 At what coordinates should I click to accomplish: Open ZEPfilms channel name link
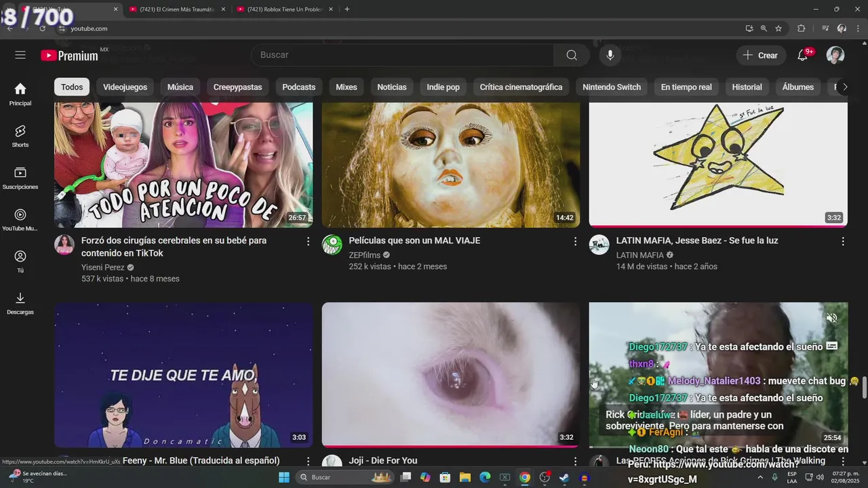click(x=364, y=255)
